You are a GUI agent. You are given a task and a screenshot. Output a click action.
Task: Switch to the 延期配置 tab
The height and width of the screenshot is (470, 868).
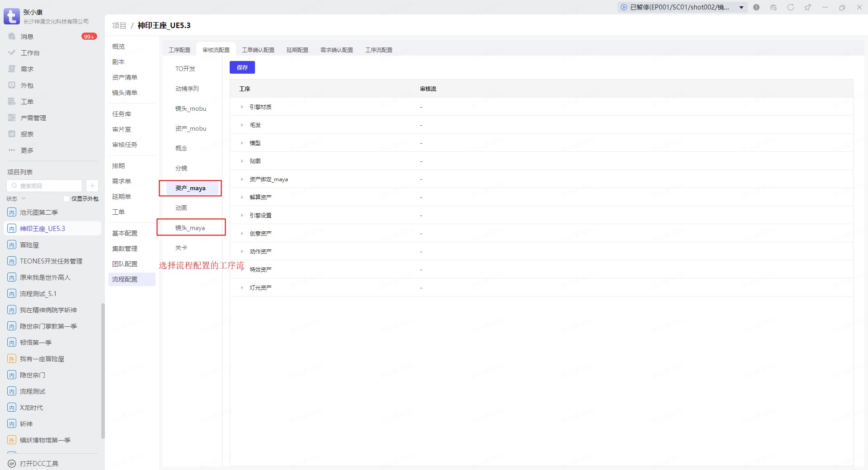297,50
